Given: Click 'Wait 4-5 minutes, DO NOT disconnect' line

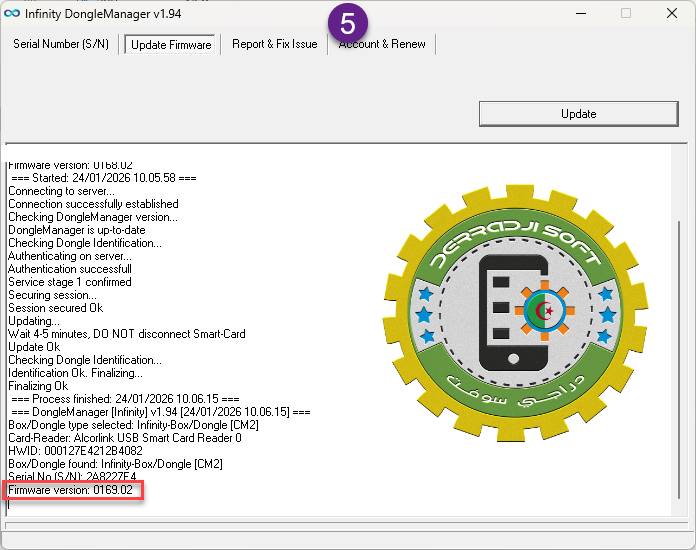Looking at the screenshot, I should pos(127,334).
